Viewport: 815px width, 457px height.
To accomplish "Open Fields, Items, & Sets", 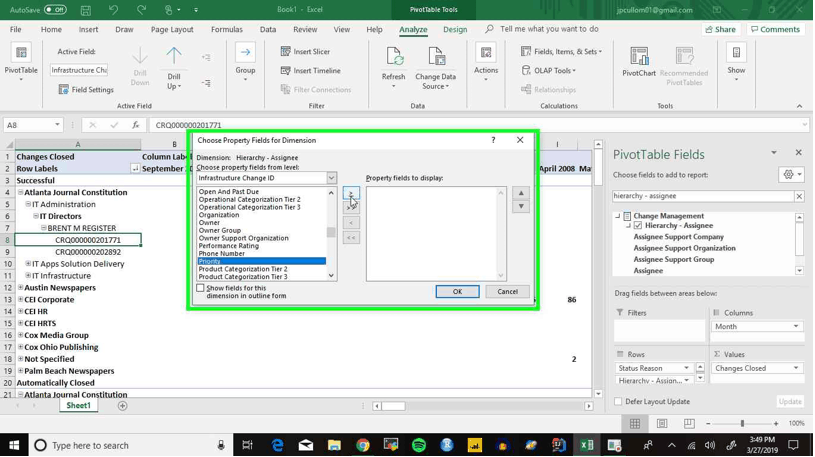I will pyautogui.click(x=561, y=51).
